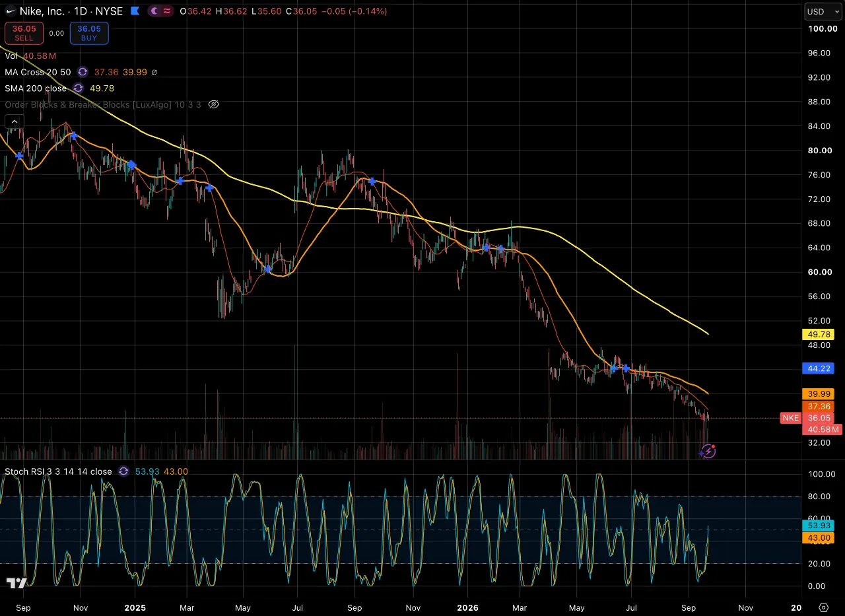
Task: Select the Stoch RSI 3 3 14 14 close label
Action: click(58, 471)
